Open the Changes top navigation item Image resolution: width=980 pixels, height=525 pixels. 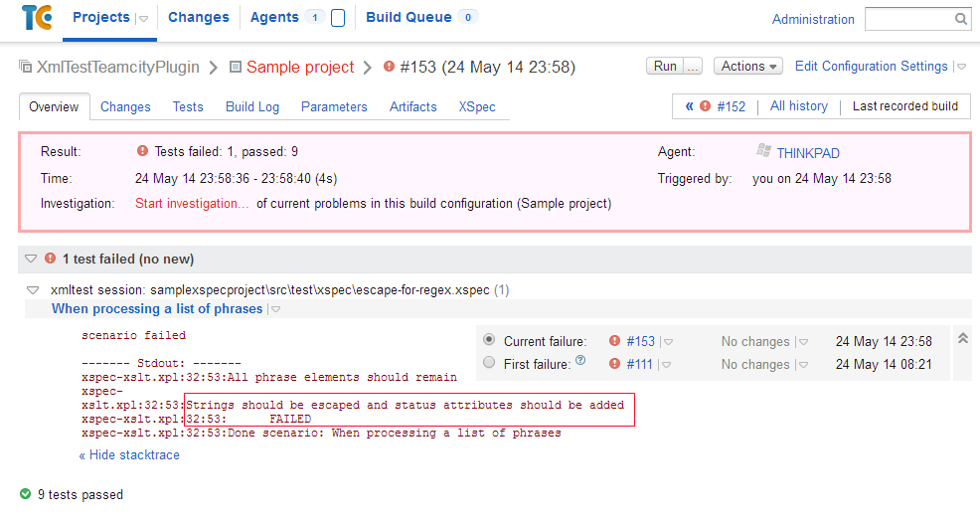[199, 18]
